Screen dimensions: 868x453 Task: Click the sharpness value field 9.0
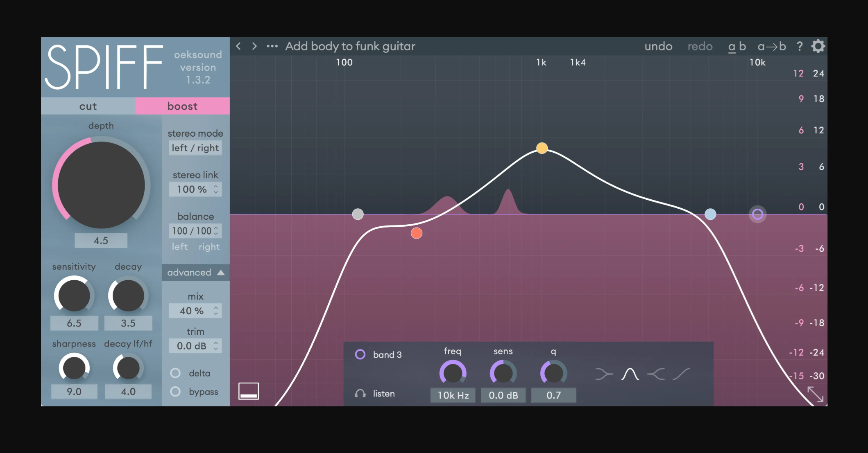(x=74, y=392)
